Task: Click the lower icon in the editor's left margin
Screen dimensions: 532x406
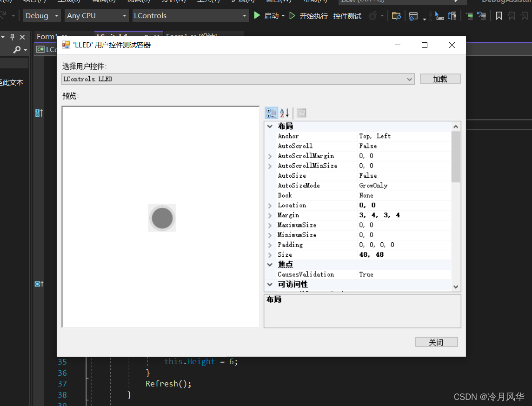Action: [39, 284]
